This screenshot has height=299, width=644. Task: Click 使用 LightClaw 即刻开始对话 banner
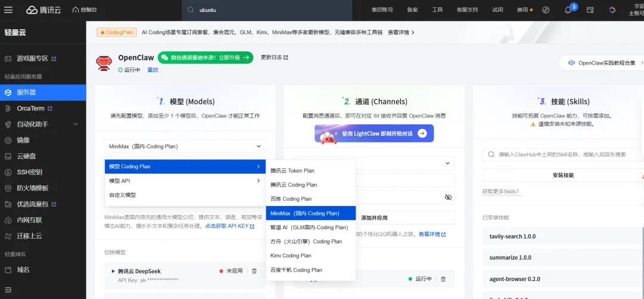(374, 133)
